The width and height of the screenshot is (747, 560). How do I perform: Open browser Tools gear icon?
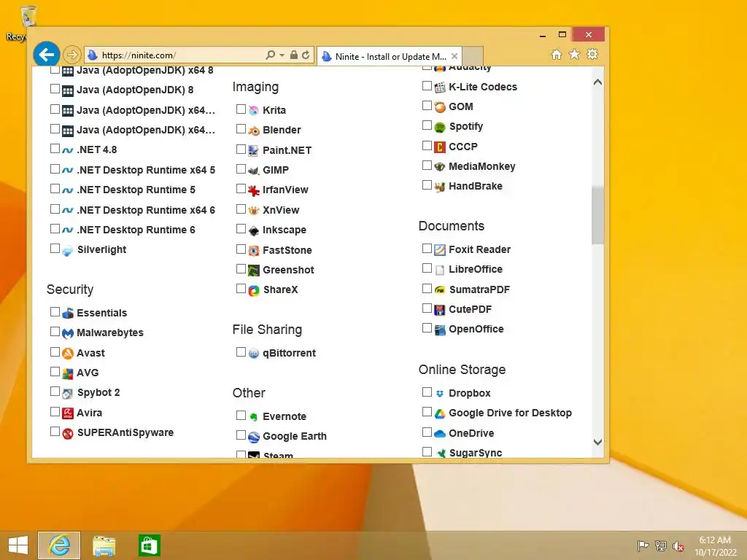tap(592, 54)
